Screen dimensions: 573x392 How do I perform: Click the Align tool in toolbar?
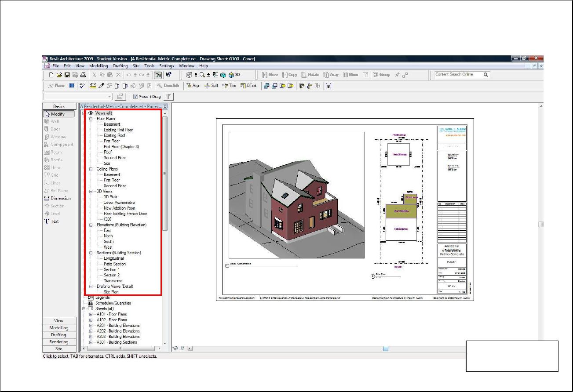coord(193,86)
